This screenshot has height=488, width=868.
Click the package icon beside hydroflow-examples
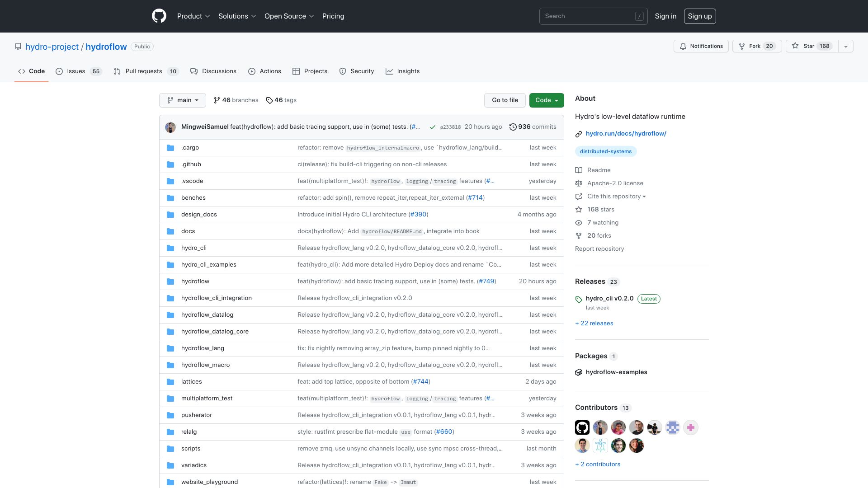[579, 372]
